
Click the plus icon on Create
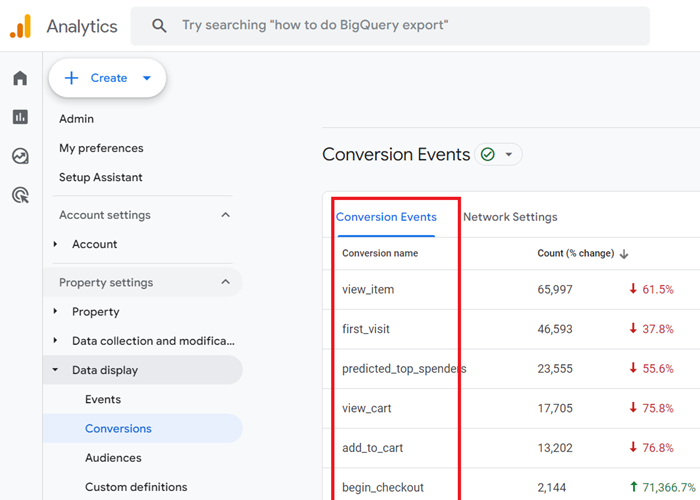click(71, 78)
